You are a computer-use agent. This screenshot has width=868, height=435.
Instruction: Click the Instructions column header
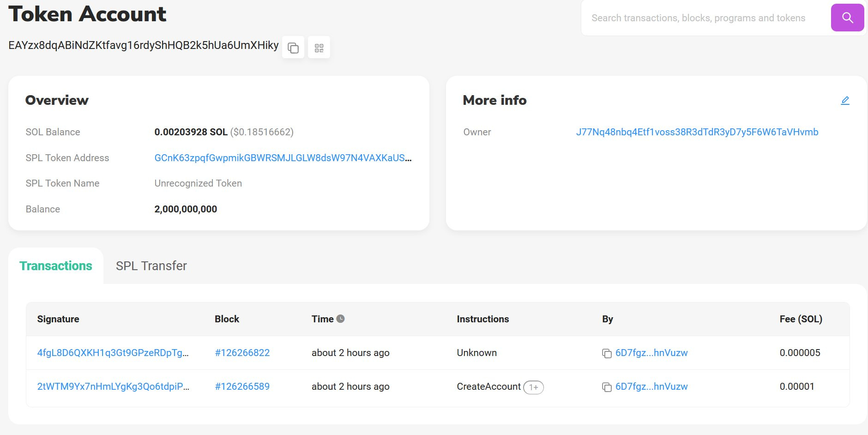click(x=483, y=319)
